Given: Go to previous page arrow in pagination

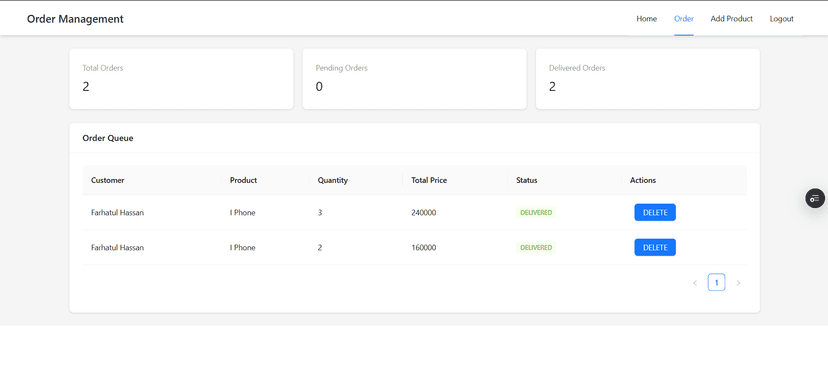Looking at the screenshot, I should [695, 283].
